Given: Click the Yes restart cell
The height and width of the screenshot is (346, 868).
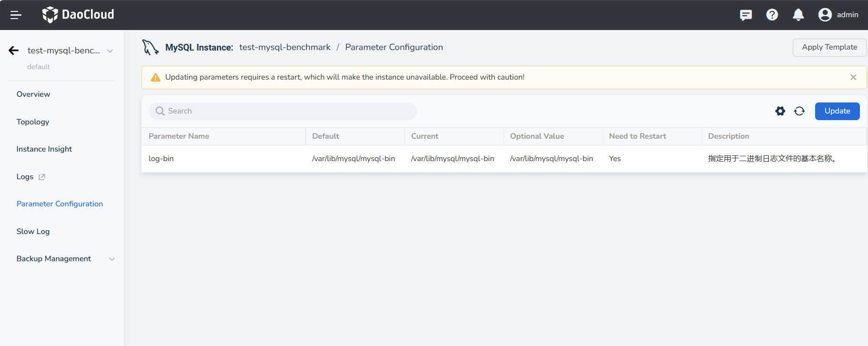Looking at the screenshot, I should click(x=615, y=159).
